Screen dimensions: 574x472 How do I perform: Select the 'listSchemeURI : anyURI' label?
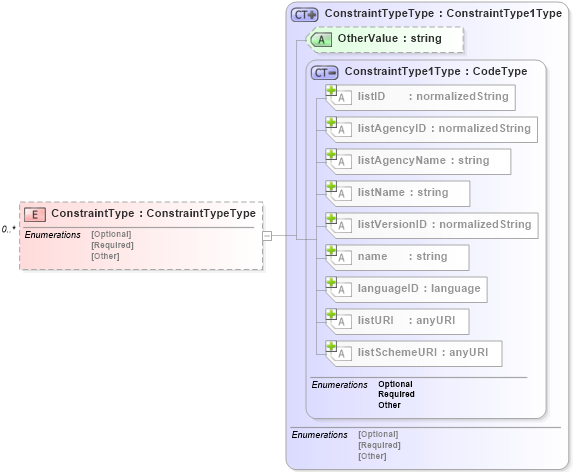pos(423,352)
